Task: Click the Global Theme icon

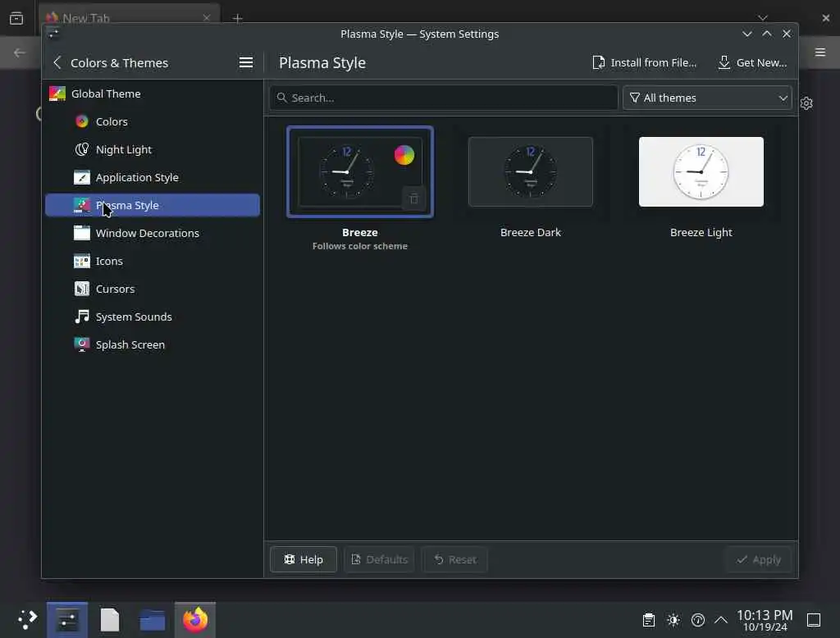Action: [57, 93]
